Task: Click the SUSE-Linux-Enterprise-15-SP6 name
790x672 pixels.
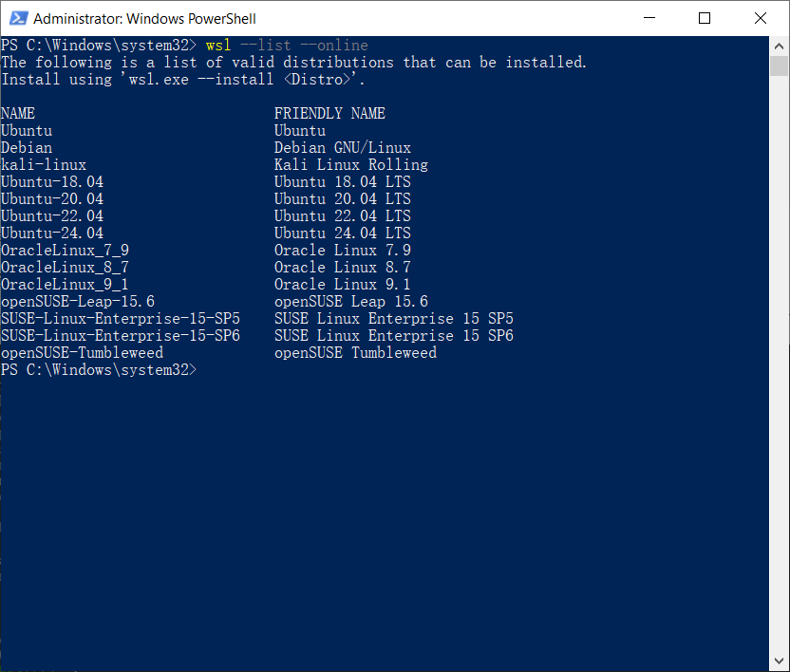Action: click(121, 335)
